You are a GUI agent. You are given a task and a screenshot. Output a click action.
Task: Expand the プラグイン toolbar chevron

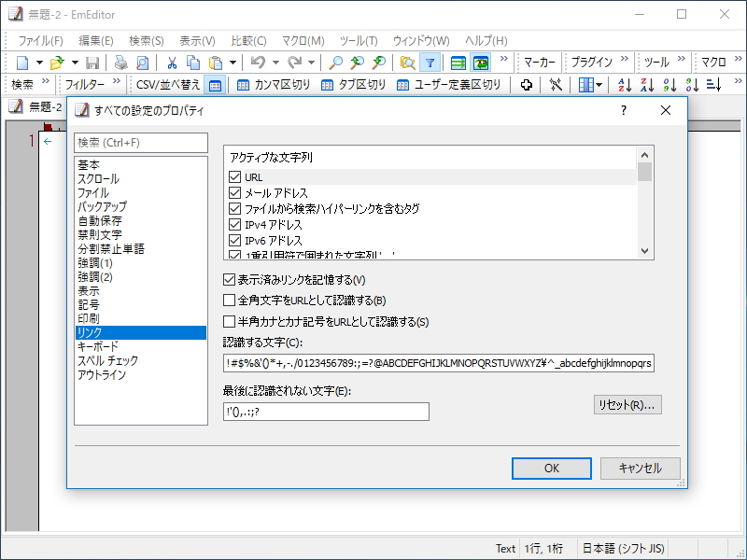(624, 59)
